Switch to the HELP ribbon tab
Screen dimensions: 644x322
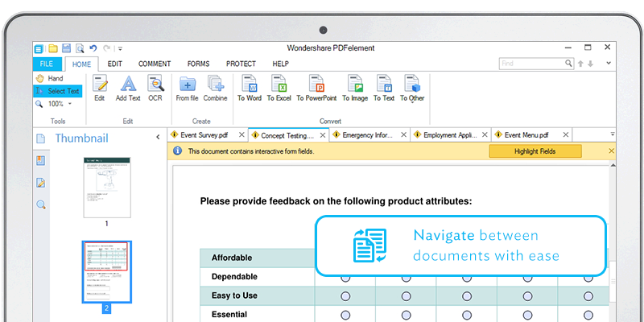(280, 64)
